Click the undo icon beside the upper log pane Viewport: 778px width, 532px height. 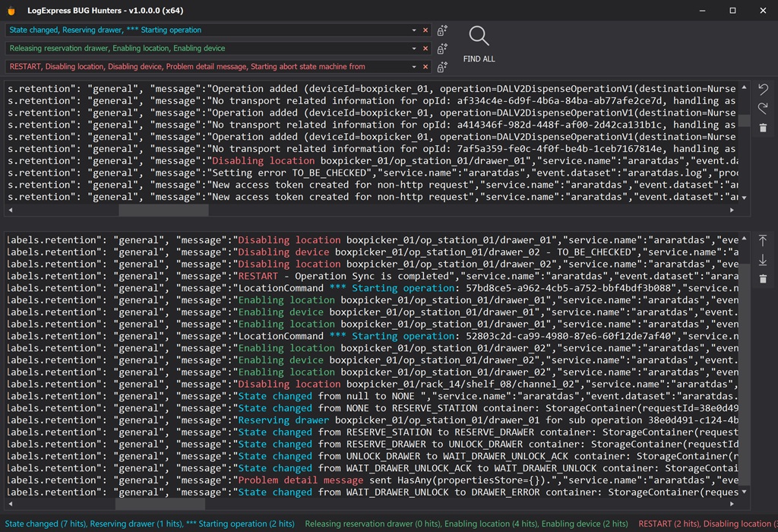[763, 90]
